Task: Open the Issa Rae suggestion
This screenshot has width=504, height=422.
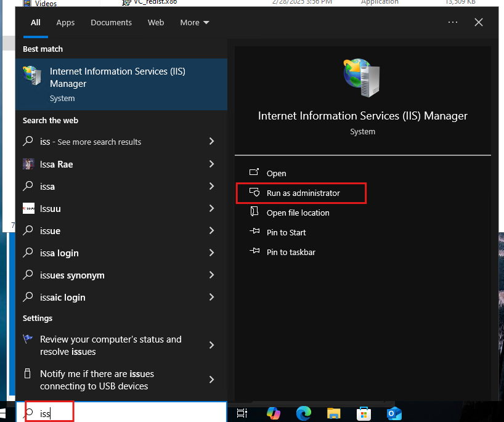Action: (121, 164)
